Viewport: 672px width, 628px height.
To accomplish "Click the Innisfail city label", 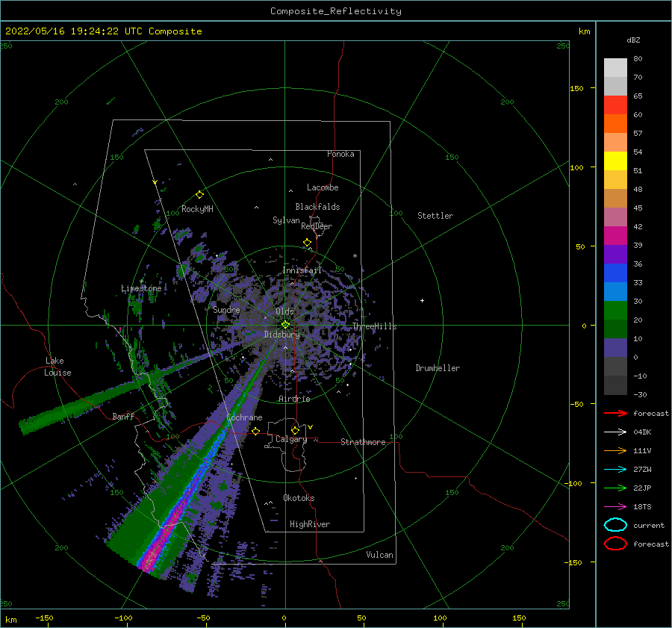I will coord(302,270).
